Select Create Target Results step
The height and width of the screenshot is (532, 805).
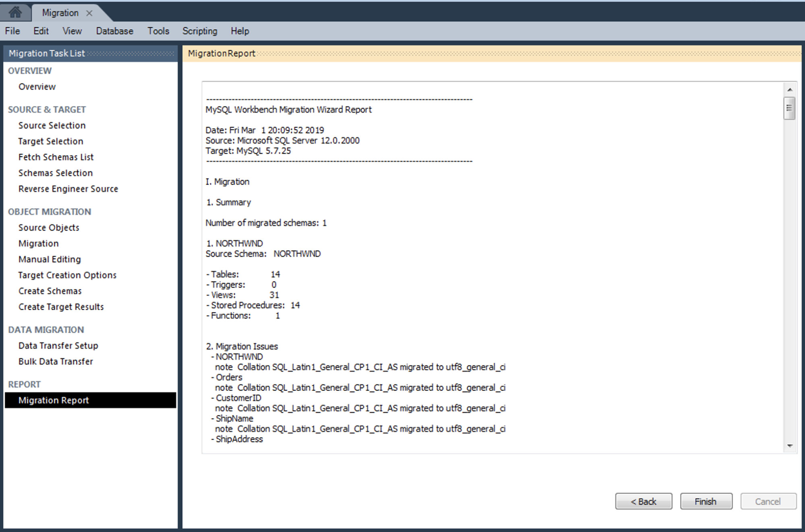pyautogui.click(x=61, y=307)
